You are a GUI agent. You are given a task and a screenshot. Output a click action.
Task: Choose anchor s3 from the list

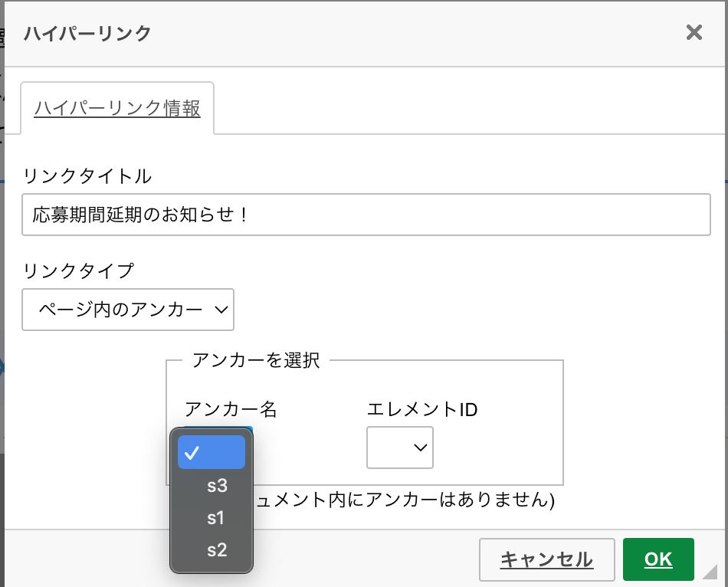tap(217, 486)
